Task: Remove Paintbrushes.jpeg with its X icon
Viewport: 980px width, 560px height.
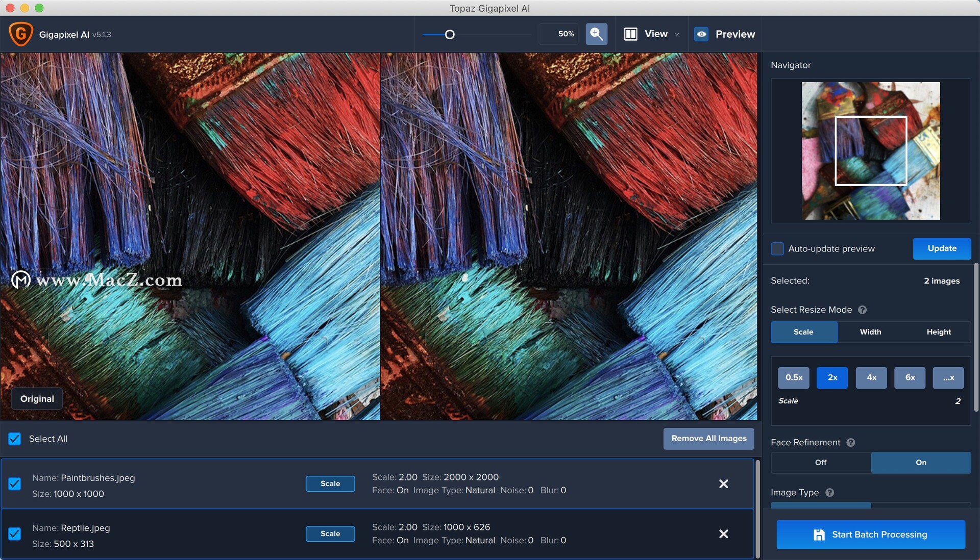Action: coord(723,484)
